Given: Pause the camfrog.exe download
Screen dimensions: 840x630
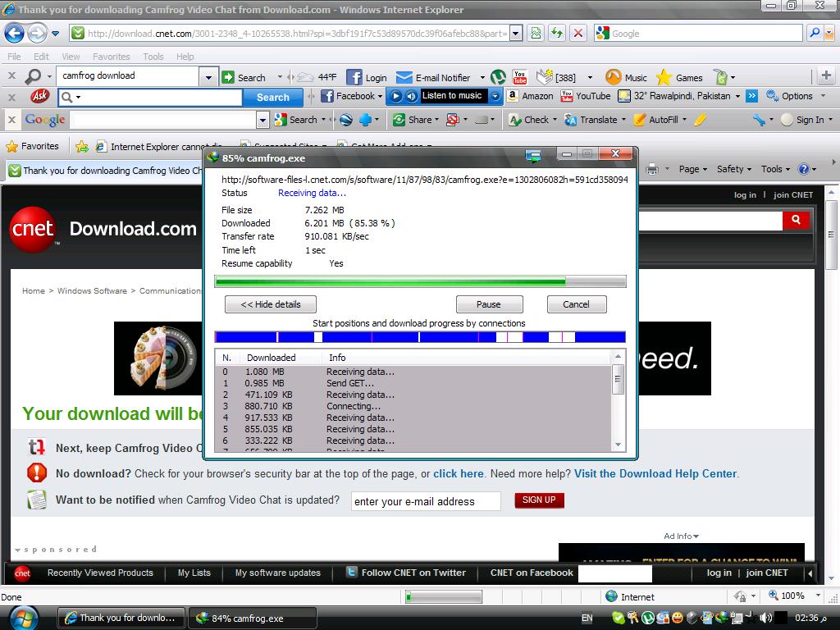Looking at the screenshot, I should click(489, 304).
